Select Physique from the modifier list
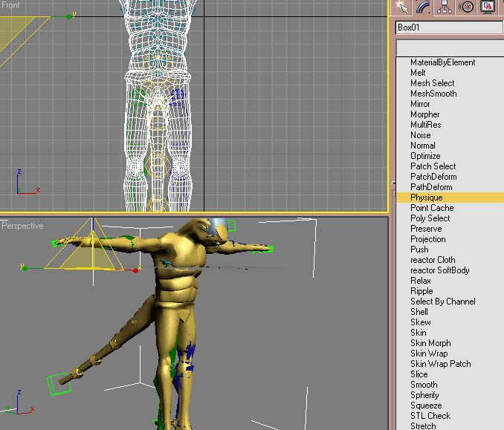504x430 pixels. [426, 198]
